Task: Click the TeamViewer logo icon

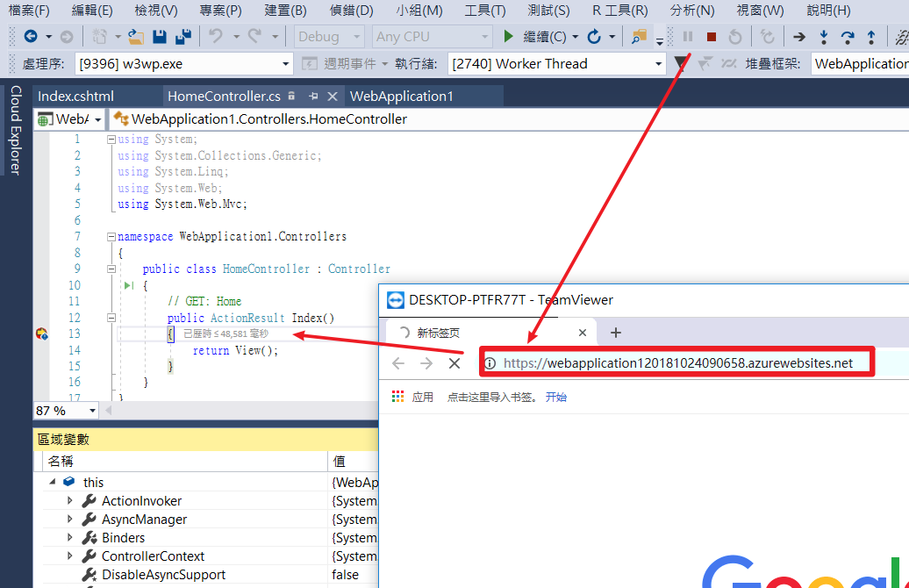Action: coord(396,300)
